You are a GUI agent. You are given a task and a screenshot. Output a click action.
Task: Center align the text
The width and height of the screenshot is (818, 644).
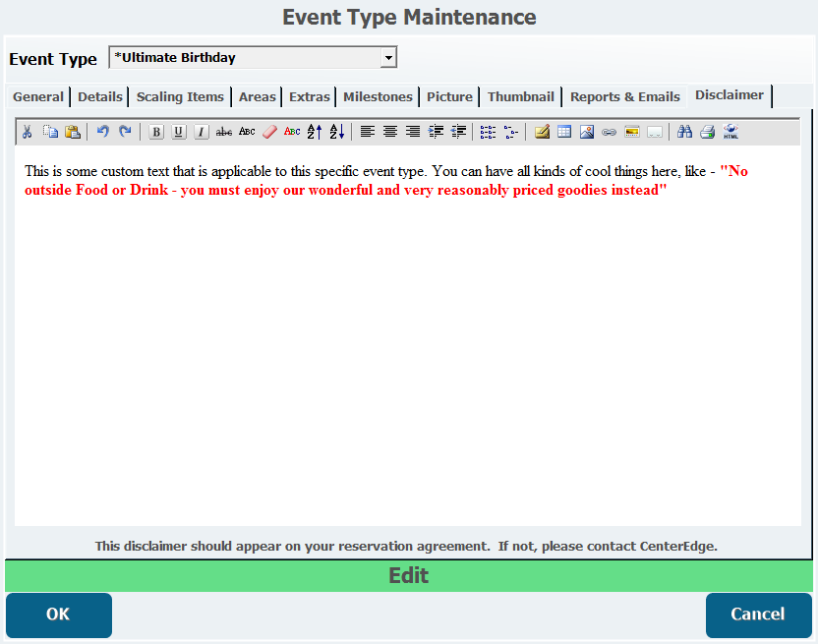pyautogui.click(x=390, y=132)
